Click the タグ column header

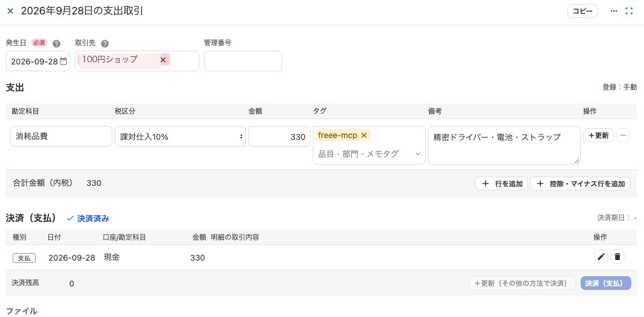(x=320, y=111)
